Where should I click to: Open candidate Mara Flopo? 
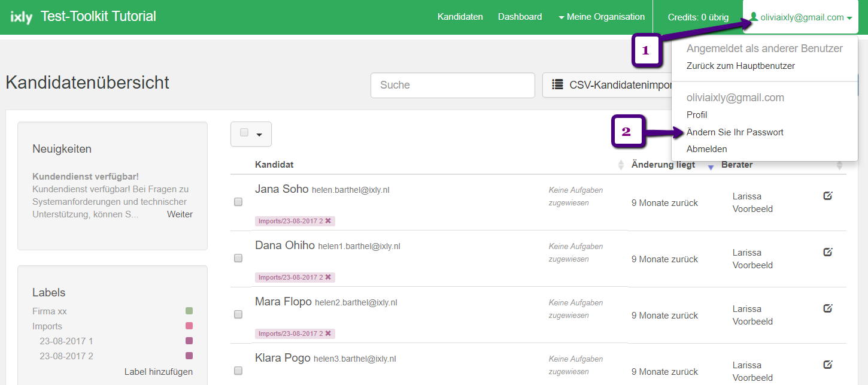coord(283,302)
